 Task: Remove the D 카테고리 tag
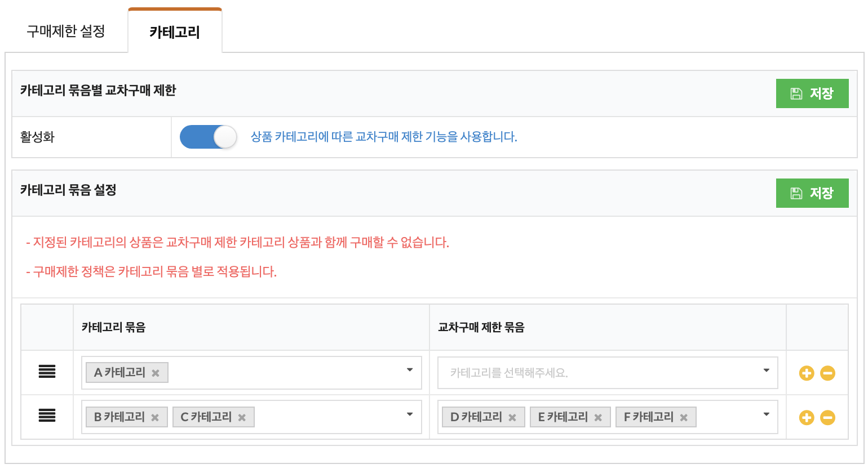[x=512, y=418]
